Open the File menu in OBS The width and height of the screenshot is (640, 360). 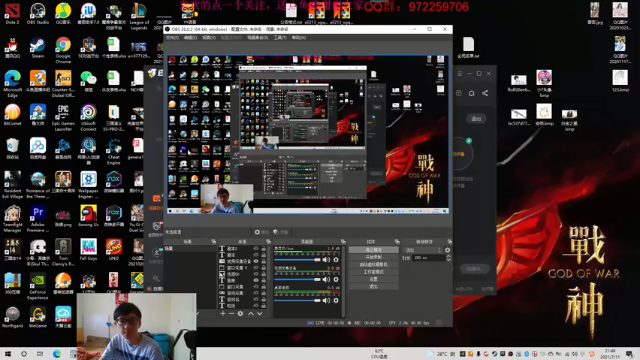(172, 38)
